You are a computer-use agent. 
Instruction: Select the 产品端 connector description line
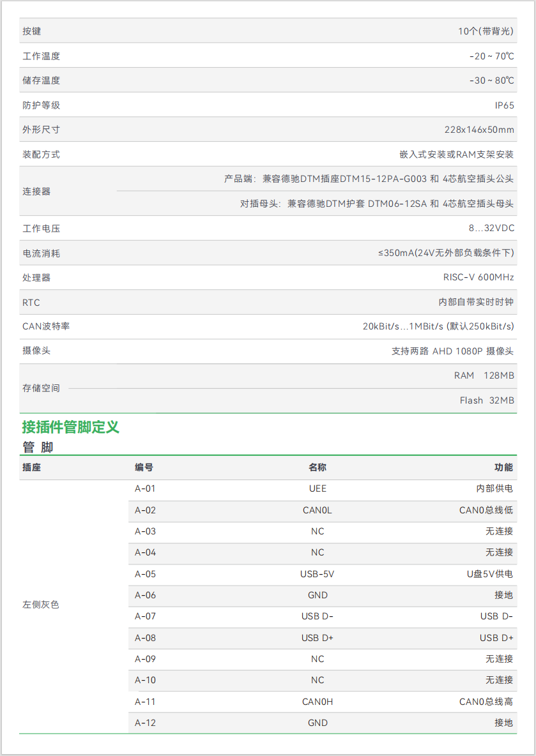point(369,179)
